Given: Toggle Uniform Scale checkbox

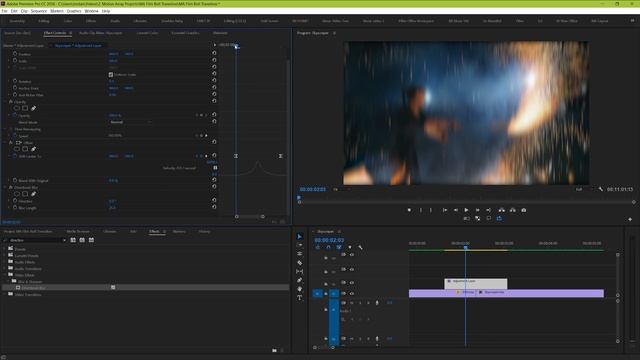Looking at the screenshot, I should click(111, 75).
